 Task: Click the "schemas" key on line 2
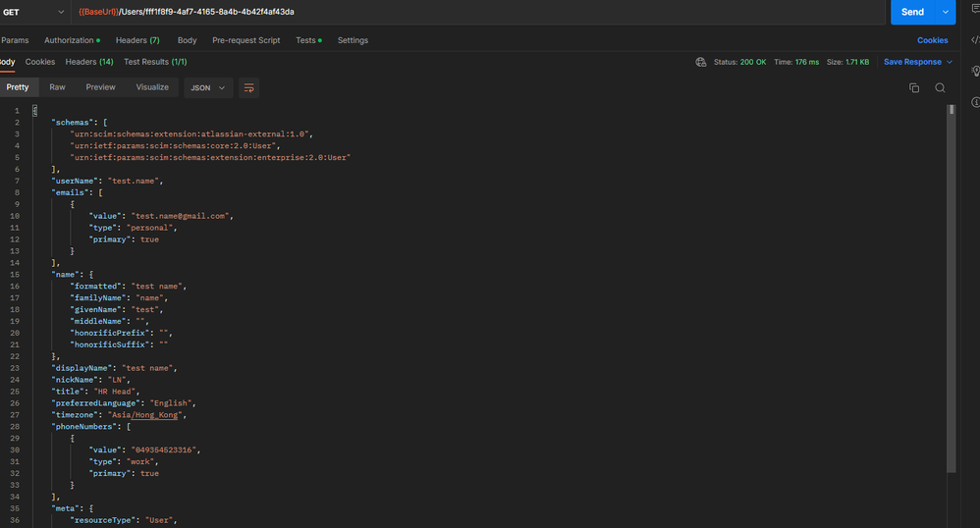point(74,123)
